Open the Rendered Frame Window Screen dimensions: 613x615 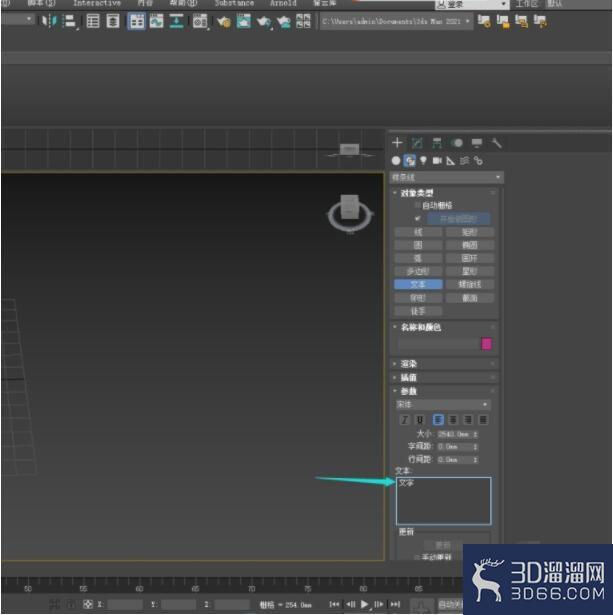pyautogui.click(x=244, y=21)
